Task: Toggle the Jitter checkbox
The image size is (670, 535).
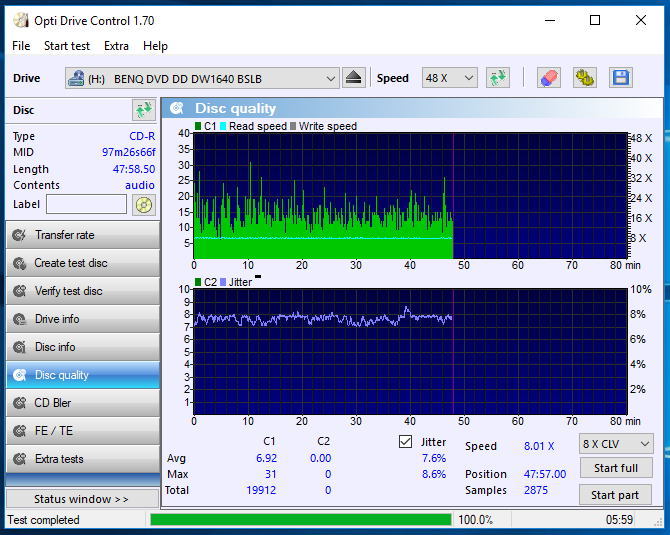Action: coord(405,441)
